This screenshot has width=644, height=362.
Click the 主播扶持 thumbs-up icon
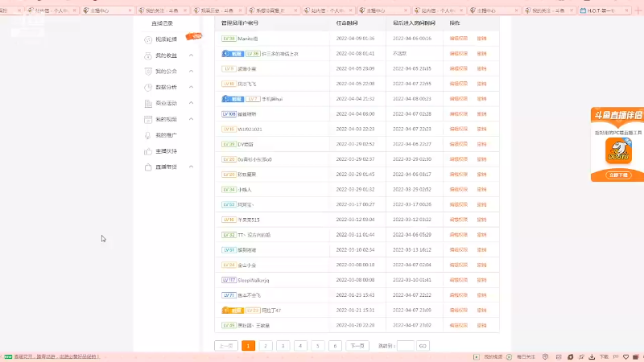[148, 151]
